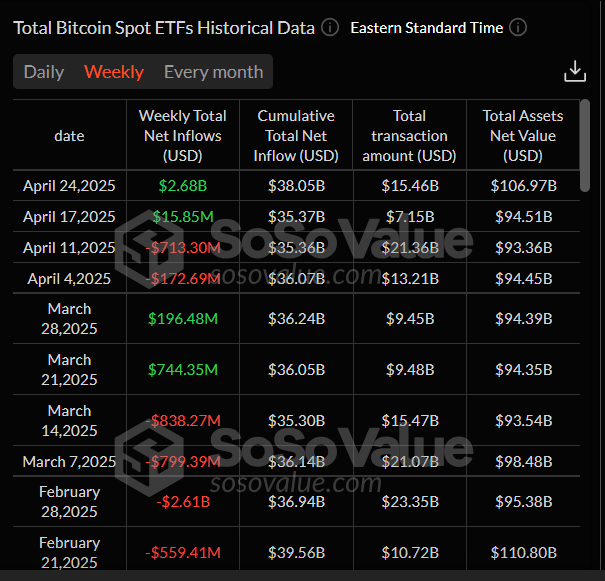This screenshot has width=605, height=581.
Task: Select the March 7,2025 date cell
Action: (x=70, y=461)
